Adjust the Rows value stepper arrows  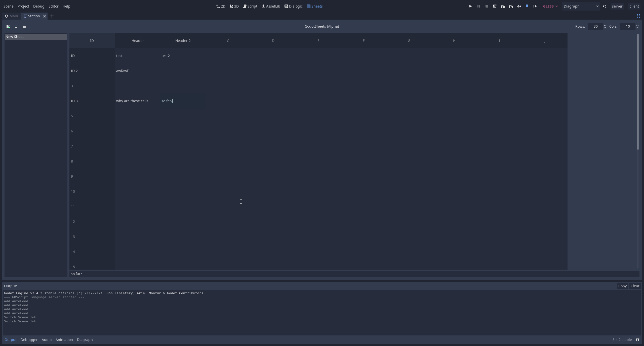point(605,26)
